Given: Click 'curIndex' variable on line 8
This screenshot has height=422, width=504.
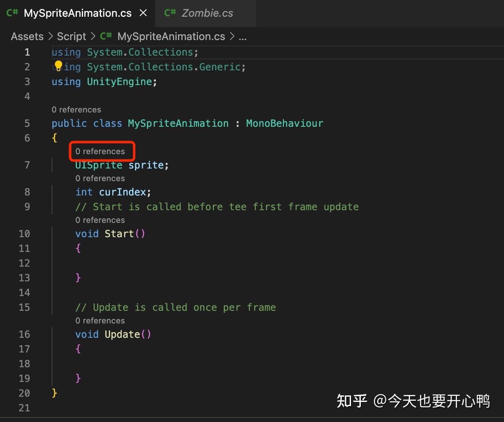Looking at the screenshot, I should pyautogui.click(x=122, y=192).
